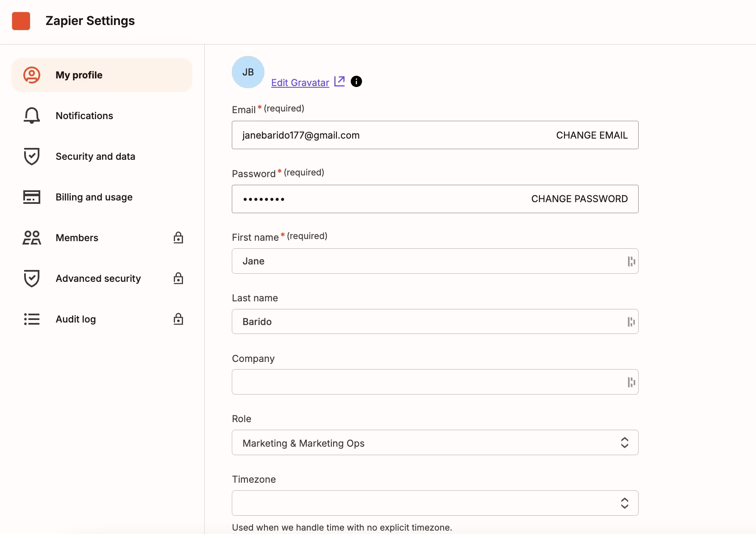Click the Audit log list icon
756x534 pixels.
[32, 319]
